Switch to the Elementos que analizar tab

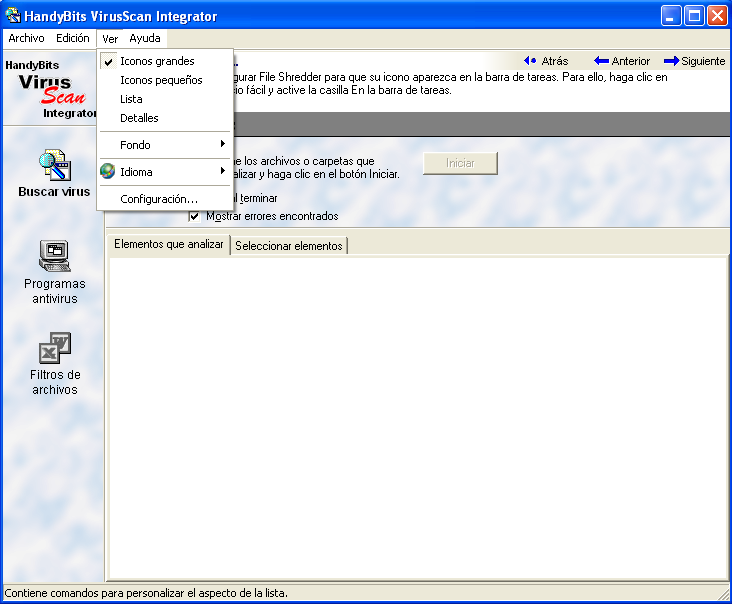169,244
